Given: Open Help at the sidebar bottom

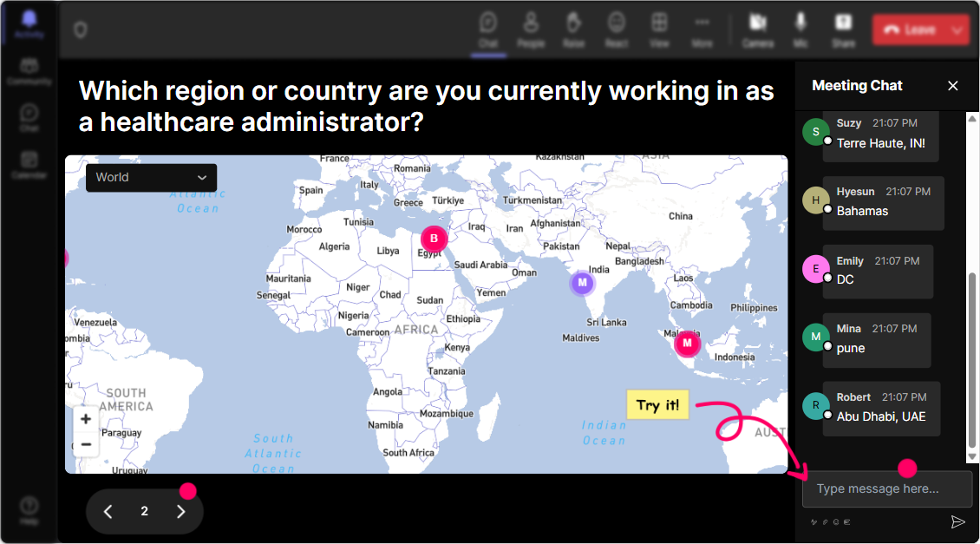Looking at the screenshot, I should (29, 511).
